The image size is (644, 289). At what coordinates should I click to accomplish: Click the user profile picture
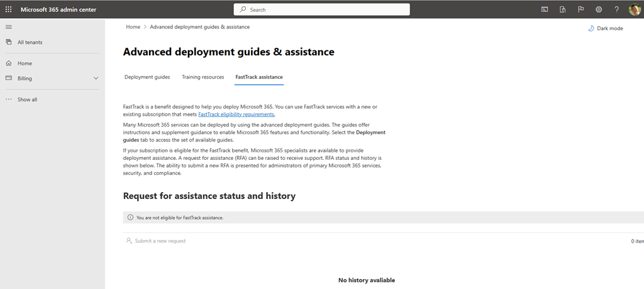(634, 9)
